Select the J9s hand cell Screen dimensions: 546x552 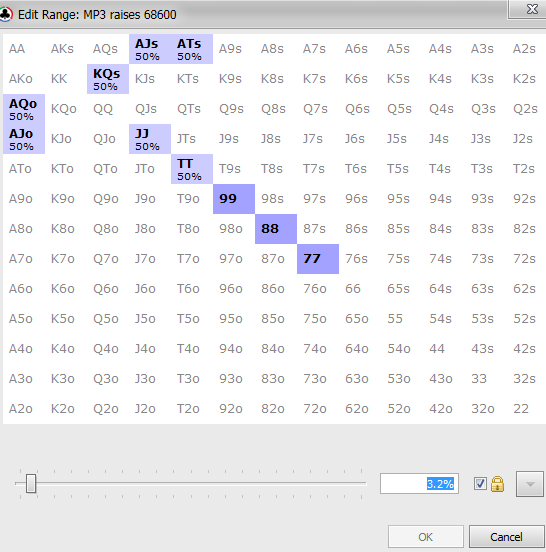234,139
